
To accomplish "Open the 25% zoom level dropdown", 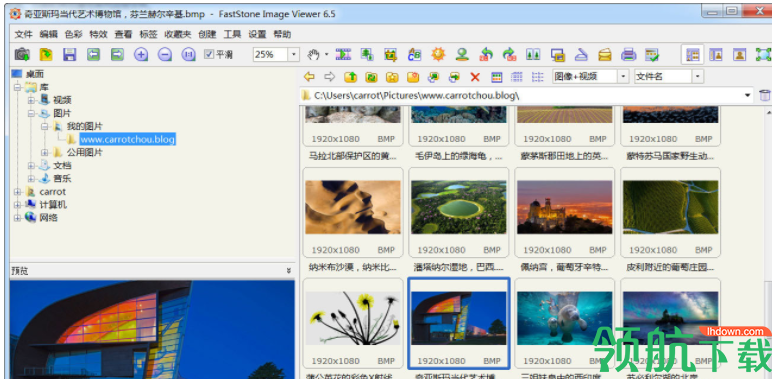I will click(x=293, y=54).
